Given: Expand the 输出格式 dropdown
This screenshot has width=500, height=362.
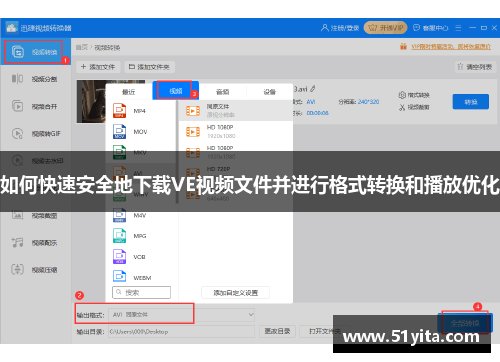Looking at the screenshot, I should pyautogui.click(x=182, y=314).
